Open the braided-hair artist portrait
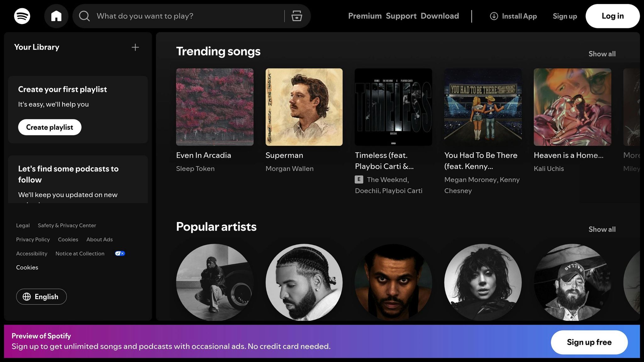This screenshot has width=644, height=362. click(x=304, y=282)
